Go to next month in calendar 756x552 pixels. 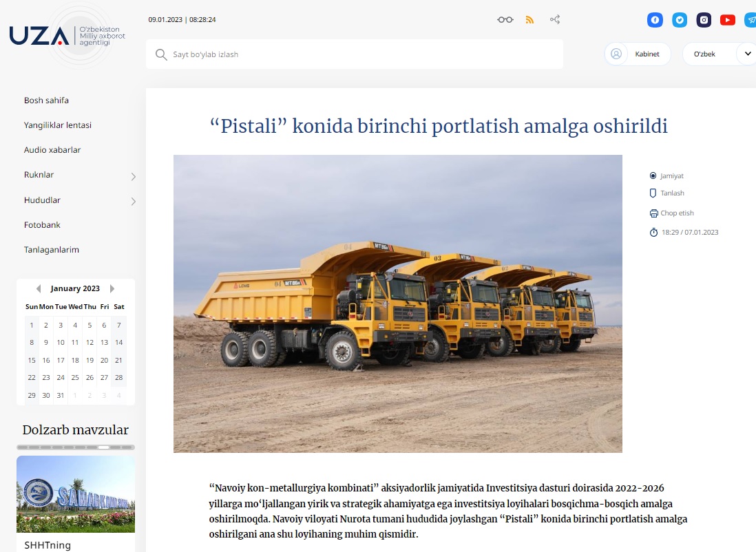(112, 289)
